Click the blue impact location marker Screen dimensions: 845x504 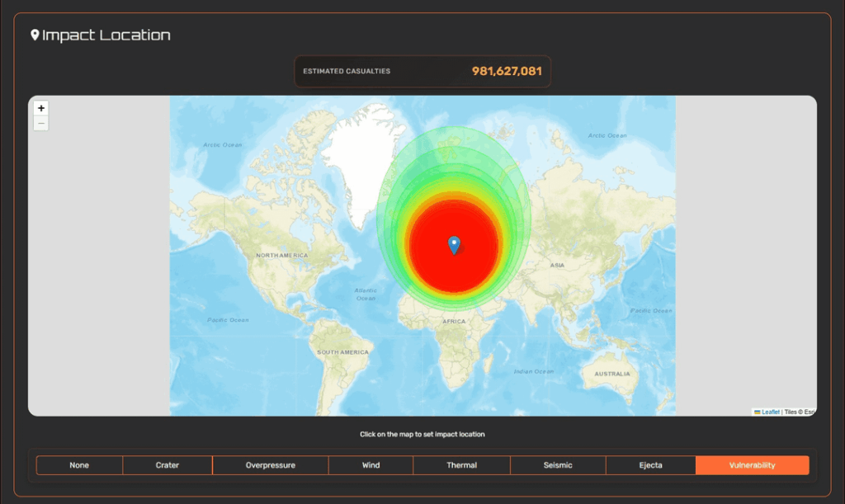coord(455,245)
